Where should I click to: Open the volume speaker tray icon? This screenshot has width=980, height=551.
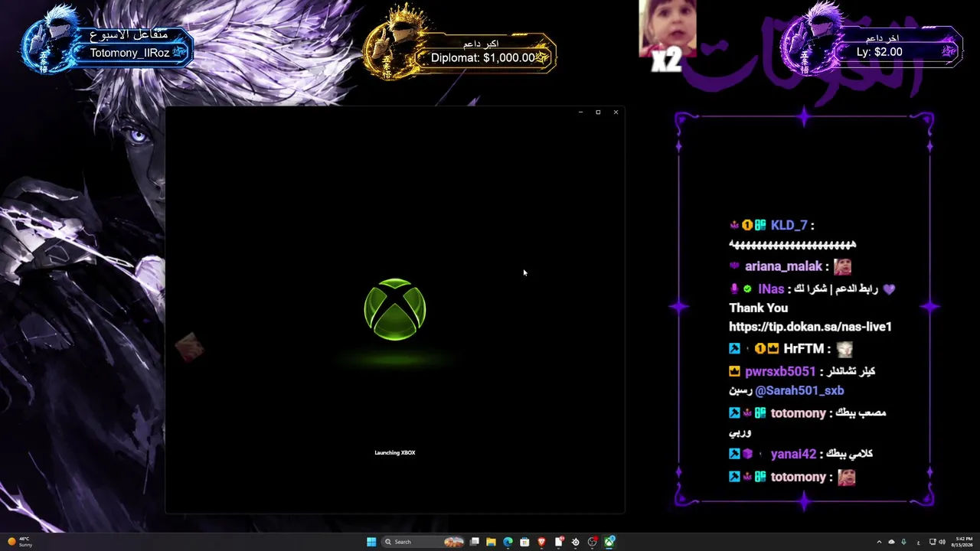point(942,542)
